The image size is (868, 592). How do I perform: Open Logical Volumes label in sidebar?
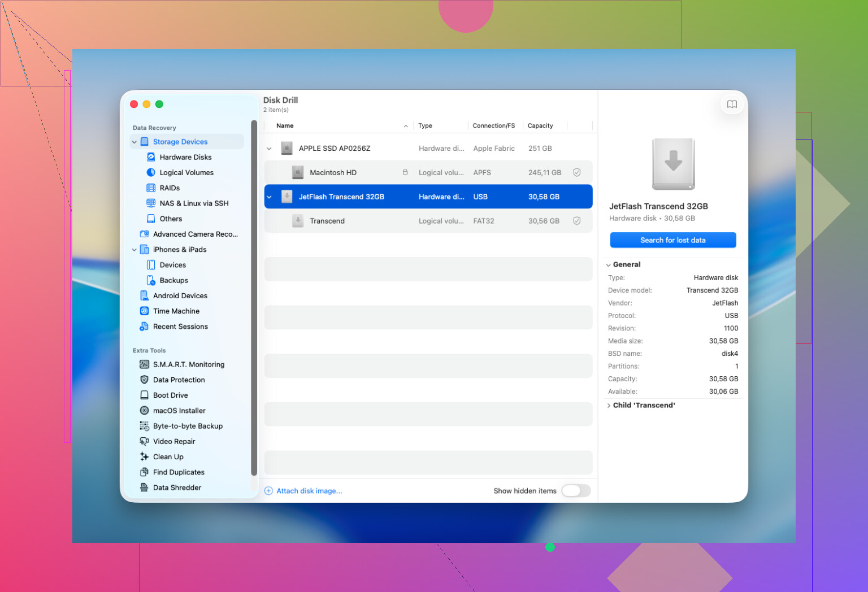[x=186, y=172]
